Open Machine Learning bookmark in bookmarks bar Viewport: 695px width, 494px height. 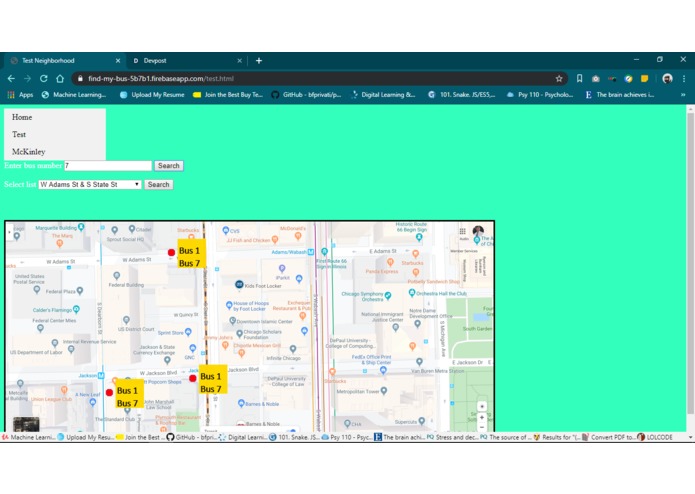(x=74, y=94)
